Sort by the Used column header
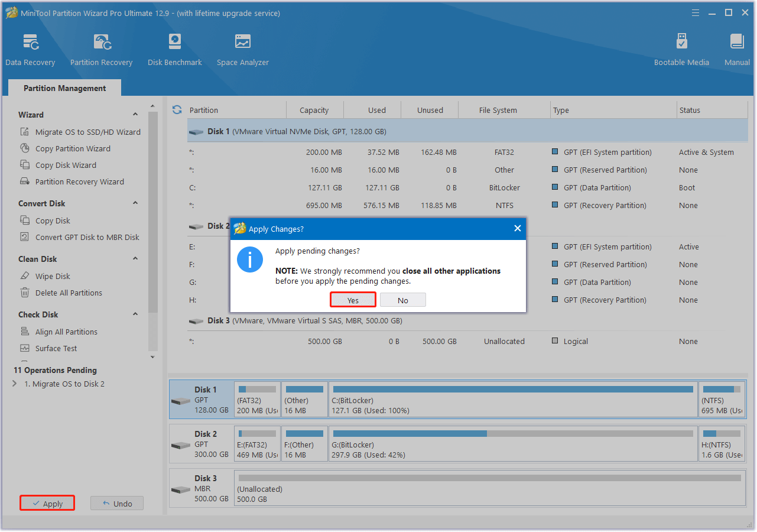 click(372, 110)
